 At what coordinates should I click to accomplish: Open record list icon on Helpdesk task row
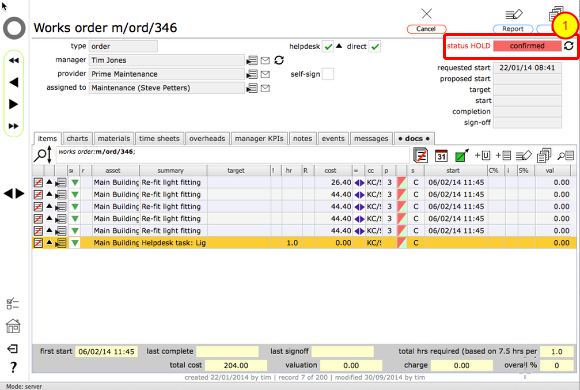61,243
